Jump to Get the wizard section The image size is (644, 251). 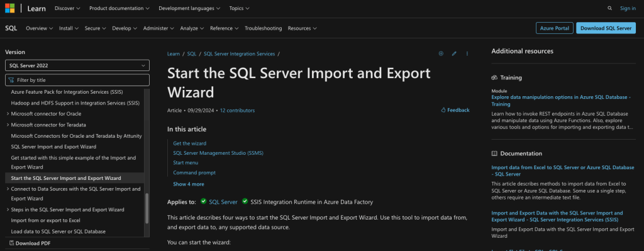coord(190,143)
